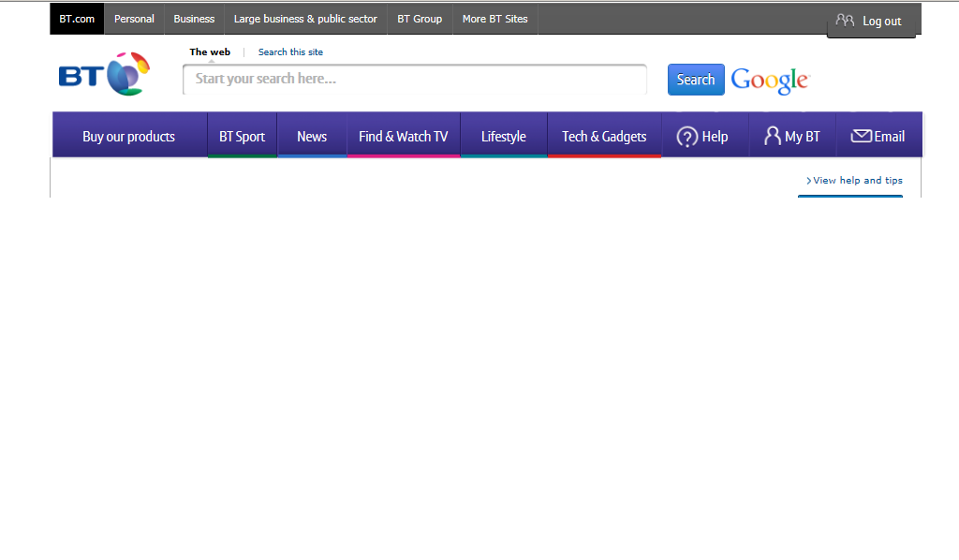Open Buy our products menu

[129, 137]
